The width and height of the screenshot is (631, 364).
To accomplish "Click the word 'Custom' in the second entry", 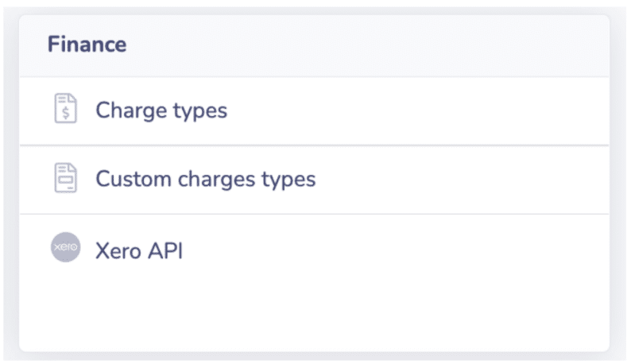I will tap(134, 179).
